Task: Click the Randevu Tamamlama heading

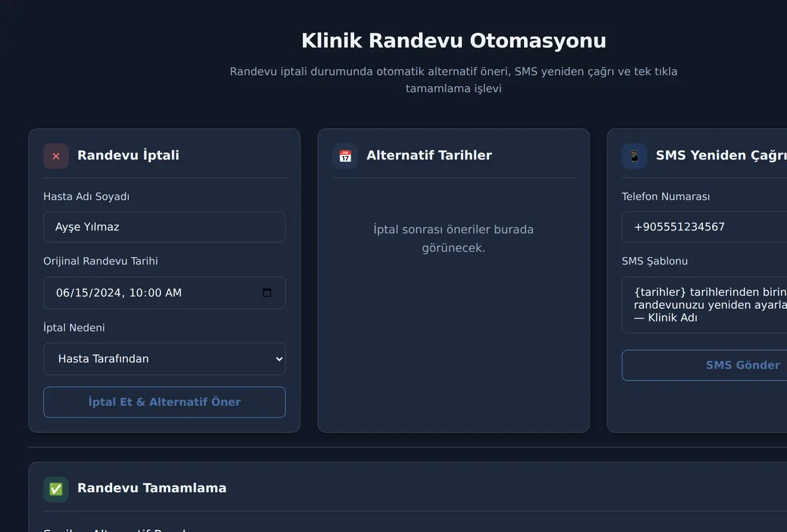Action: pos(151,488)
